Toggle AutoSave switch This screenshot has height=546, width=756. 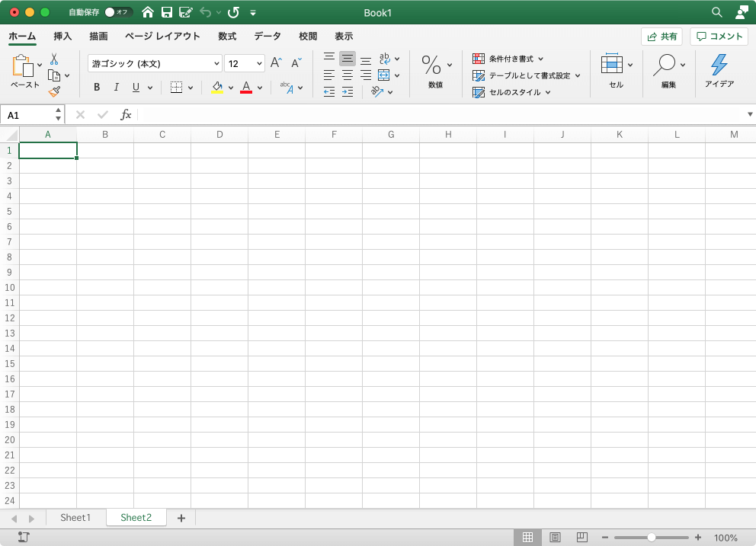tap(118, 12)
